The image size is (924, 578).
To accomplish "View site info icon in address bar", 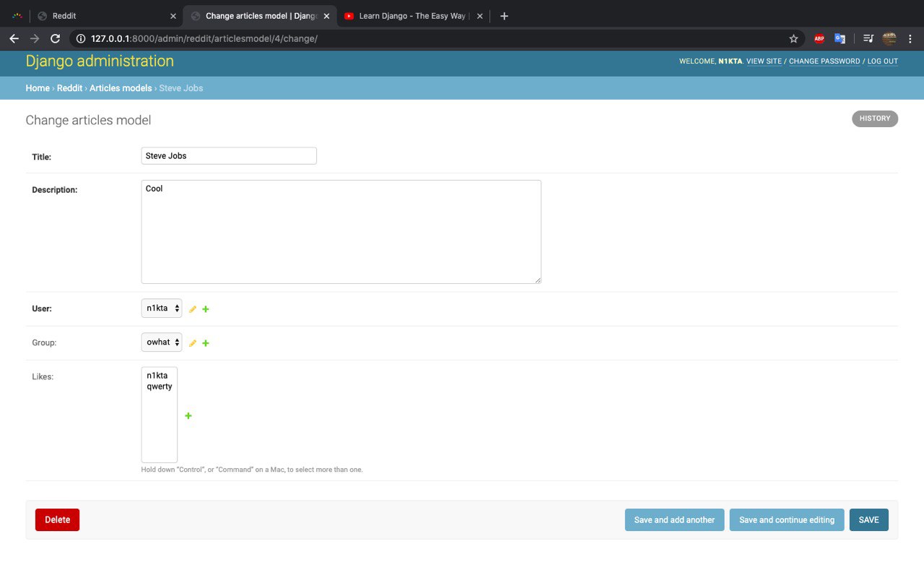I will point(81,38).
